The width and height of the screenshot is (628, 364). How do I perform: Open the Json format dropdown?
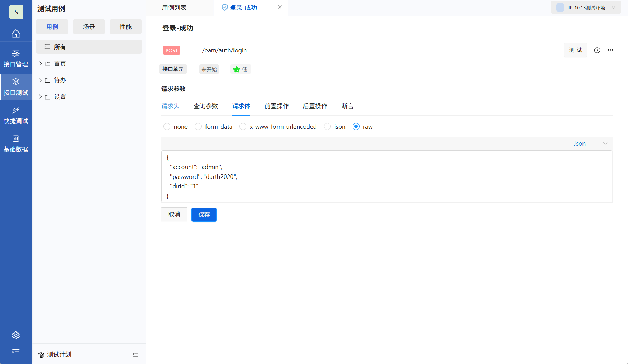click(590, 143)
